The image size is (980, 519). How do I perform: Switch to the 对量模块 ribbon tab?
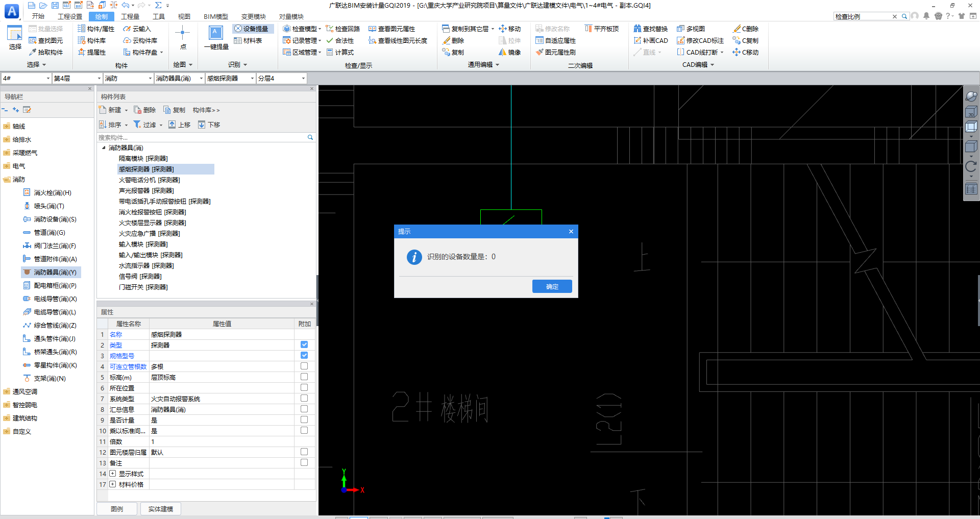[x=291, y=16]
